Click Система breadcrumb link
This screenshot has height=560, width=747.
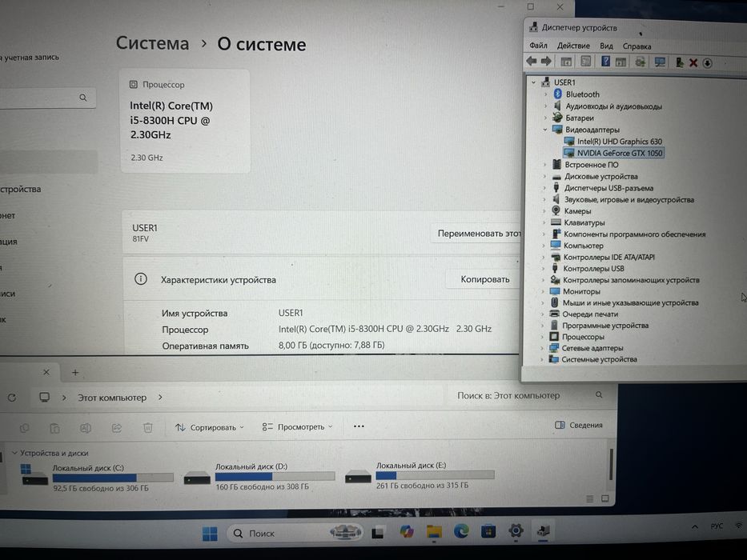pyautogui.click(x=152, y=43)
